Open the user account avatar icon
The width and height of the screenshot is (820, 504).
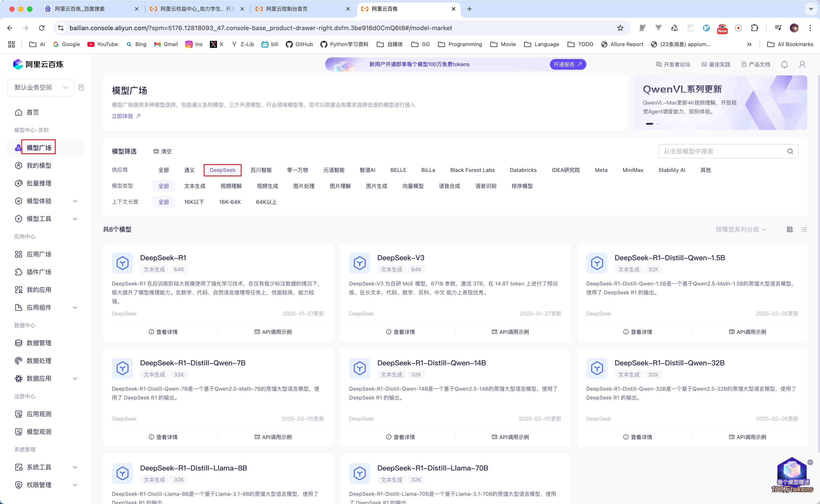click(802, 64)
